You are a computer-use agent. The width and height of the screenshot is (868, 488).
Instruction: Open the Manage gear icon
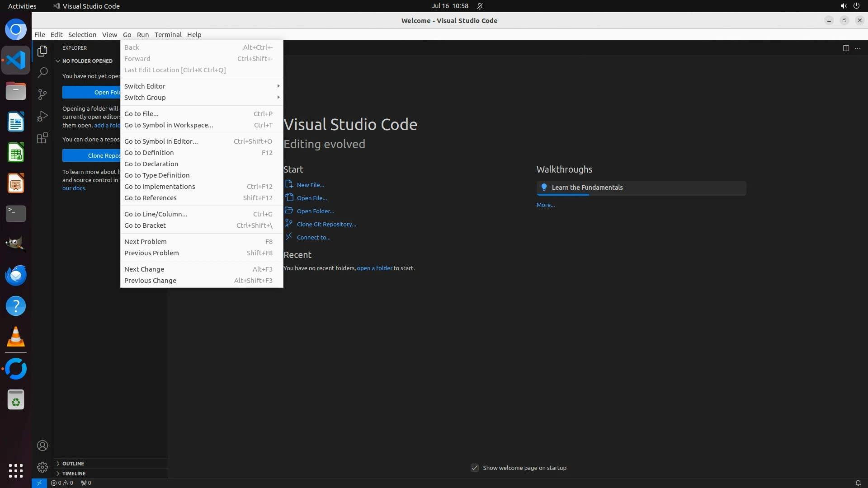point(42,467)
